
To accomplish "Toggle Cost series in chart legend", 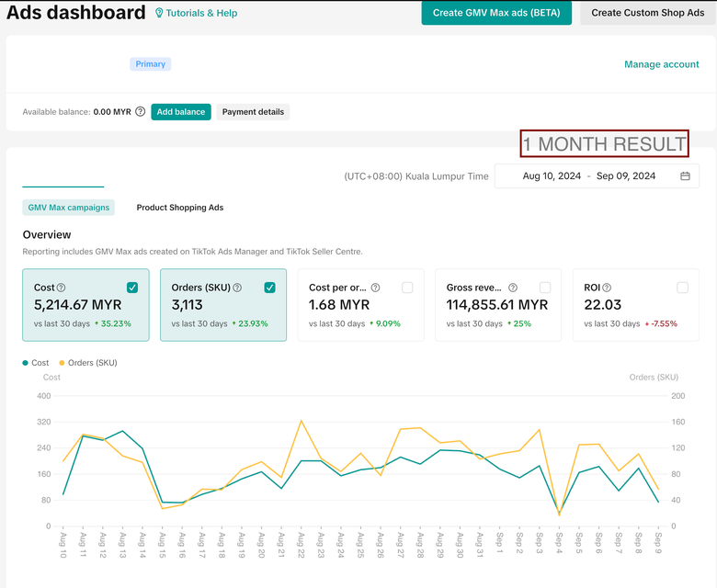I will click(36, 363).
